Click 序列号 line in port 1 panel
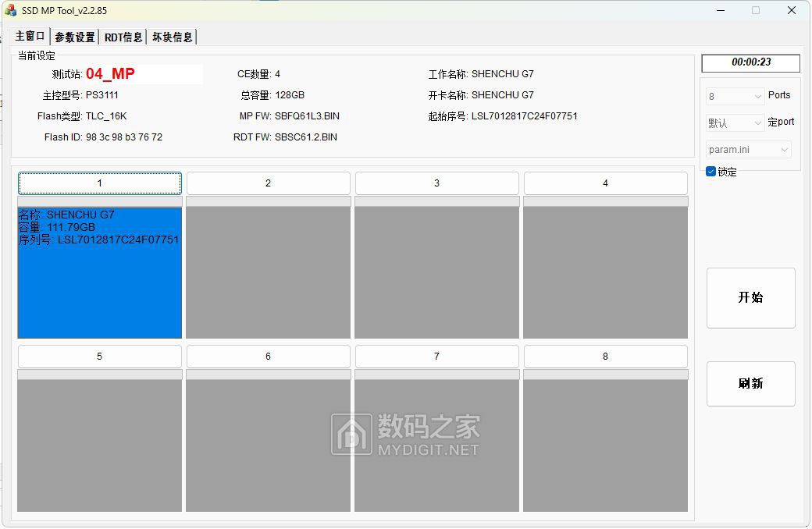 [x=98, y=240]
